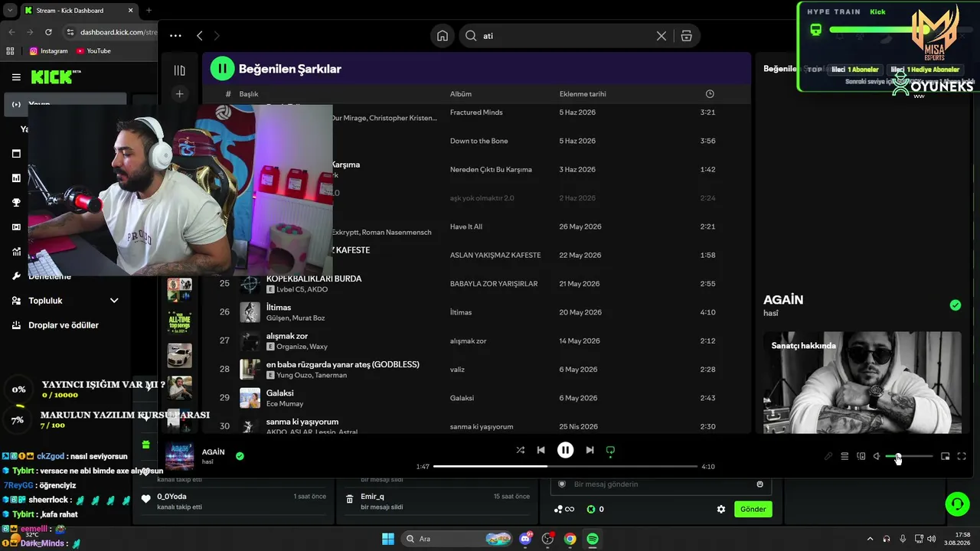Create new playlist with plus icon
980x551 pixels.
(180, 94)
